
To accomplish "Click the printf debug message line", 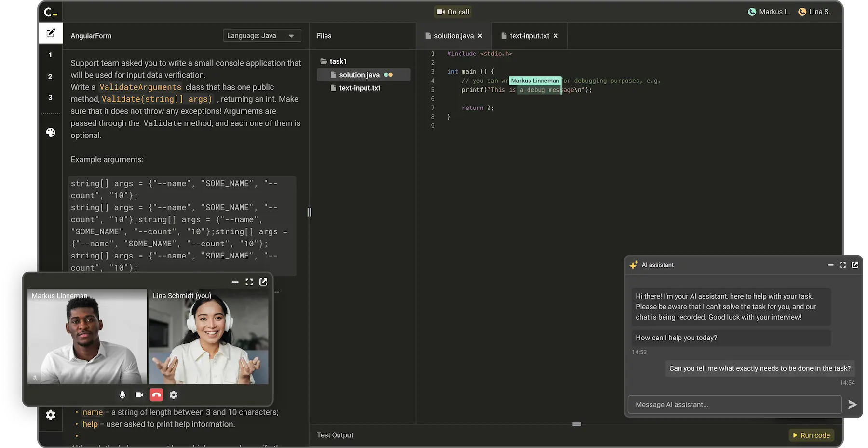I will tap(527, 90).
